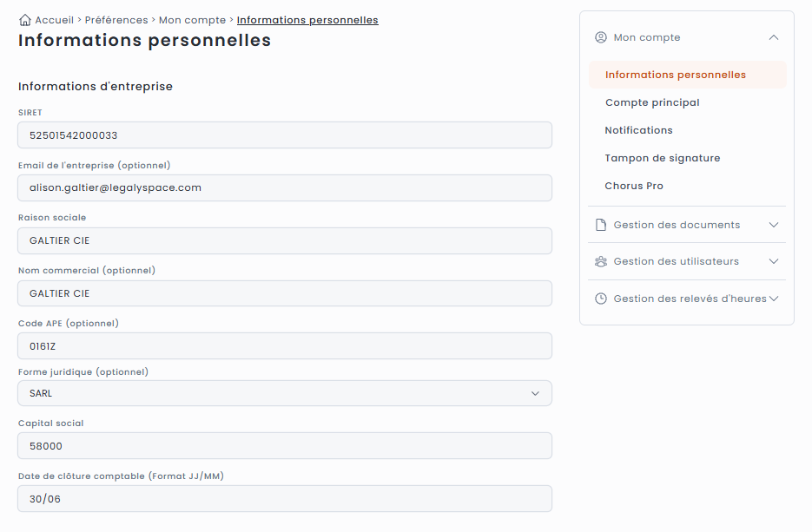Click the Préférences breadcrumb link
Image resolution: width=812 pixels, height=532 pixels.
[116, 20]
